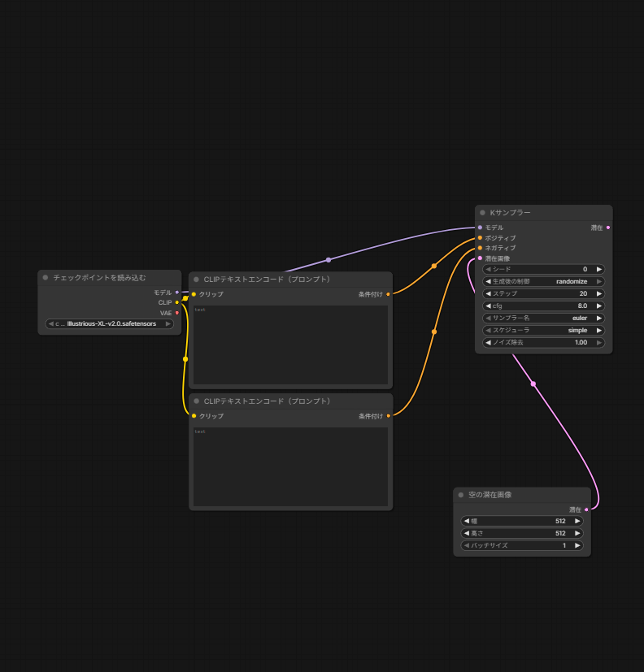Switch スケジューラ to next option via right arrow
644x672 pixels.
(599, 331)
